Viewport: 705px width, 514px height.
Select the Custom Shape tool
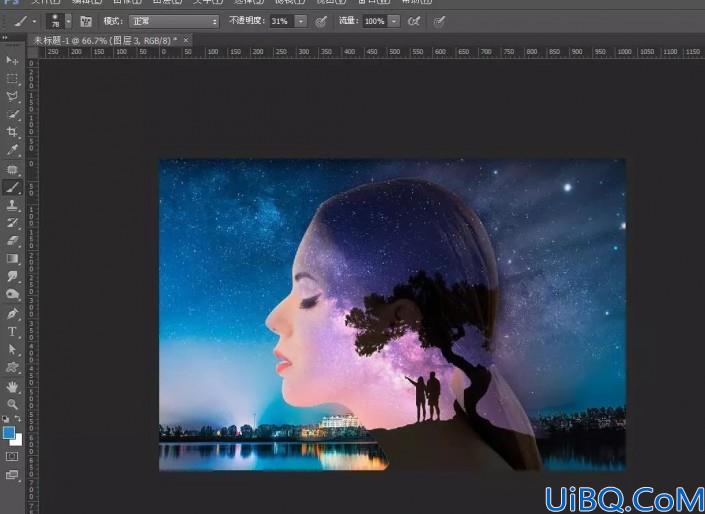12,367
